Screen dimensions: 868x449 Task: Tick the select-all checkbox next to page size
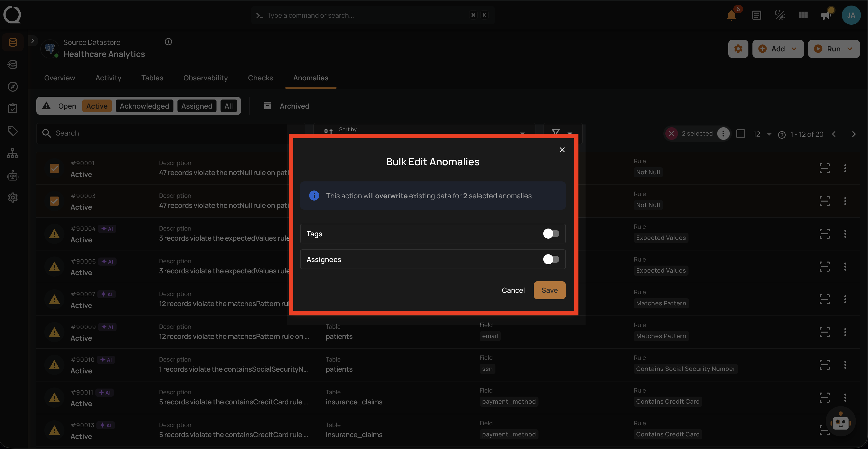point(740,134)
